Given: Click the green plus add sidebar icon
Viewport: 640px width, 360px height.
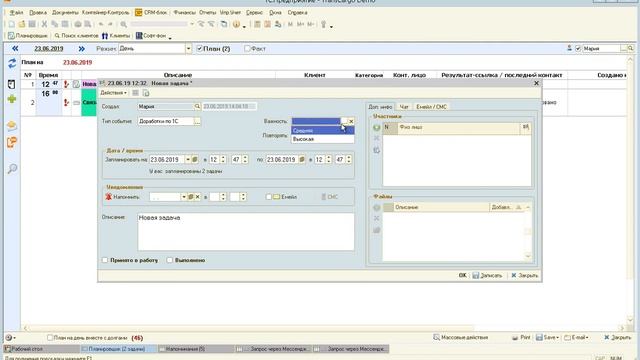Looking at the screenshot, I should pos(12,99).
